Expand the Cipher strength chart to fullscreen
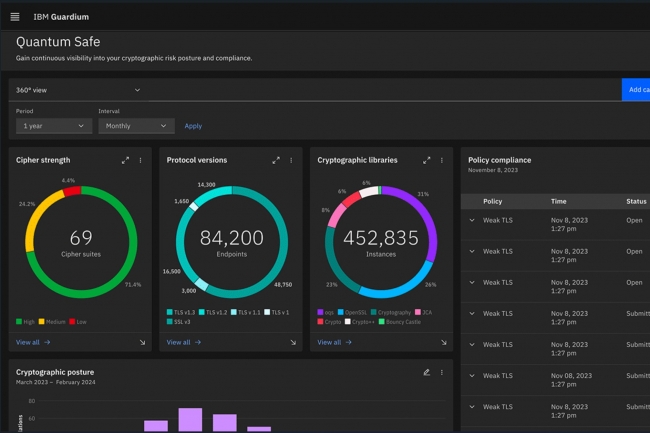The height and width of the screenshot is (433, 650). (125, 160)
